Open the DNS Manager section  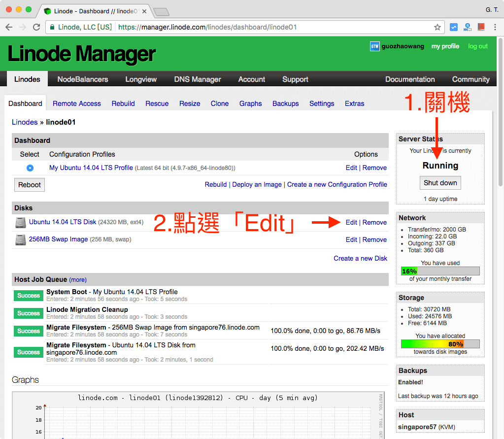coord(197,79)
